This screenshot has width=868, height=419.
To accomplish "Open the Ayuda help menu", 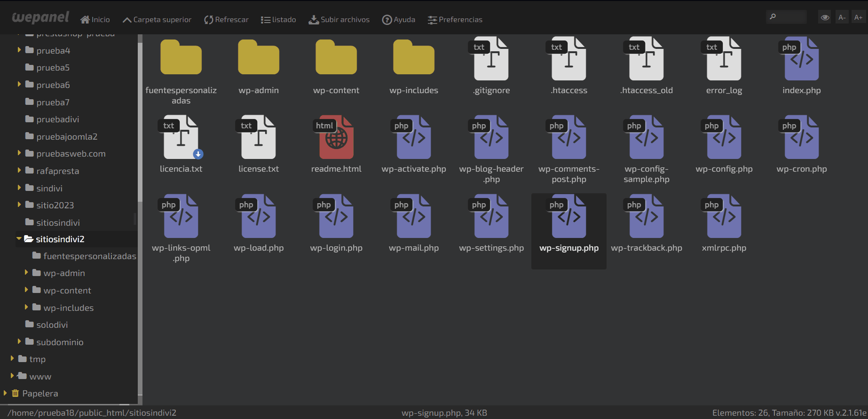I will click(x=398, y=20).
